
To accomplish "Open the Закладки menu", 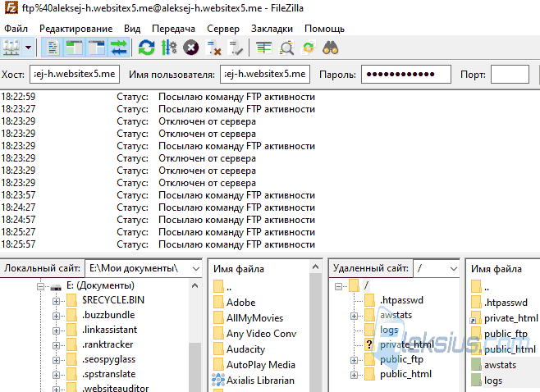I will [x=272, y=29].
